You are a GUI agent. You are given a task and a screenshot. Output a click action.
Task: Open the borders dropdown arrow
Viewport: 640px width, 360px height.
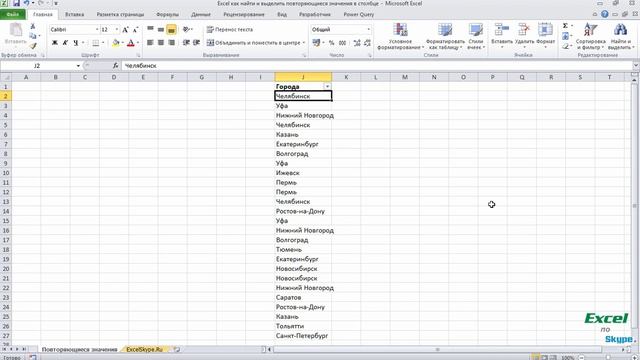tap(103, 42)
